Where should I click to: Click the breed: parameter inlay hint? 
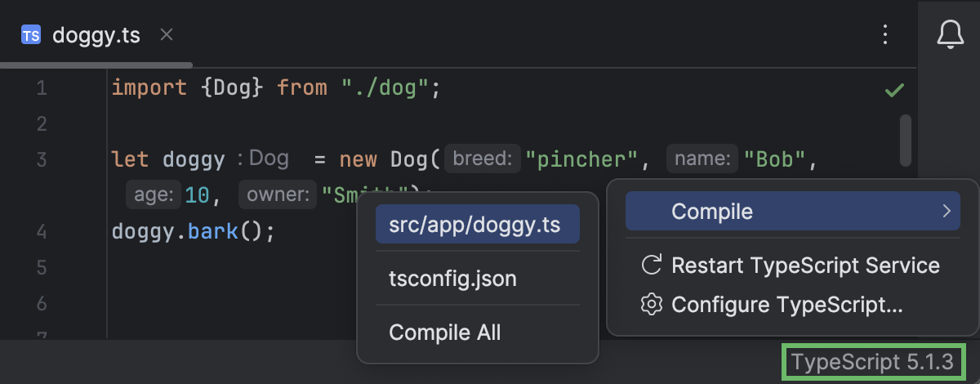(x=483, y=159)
